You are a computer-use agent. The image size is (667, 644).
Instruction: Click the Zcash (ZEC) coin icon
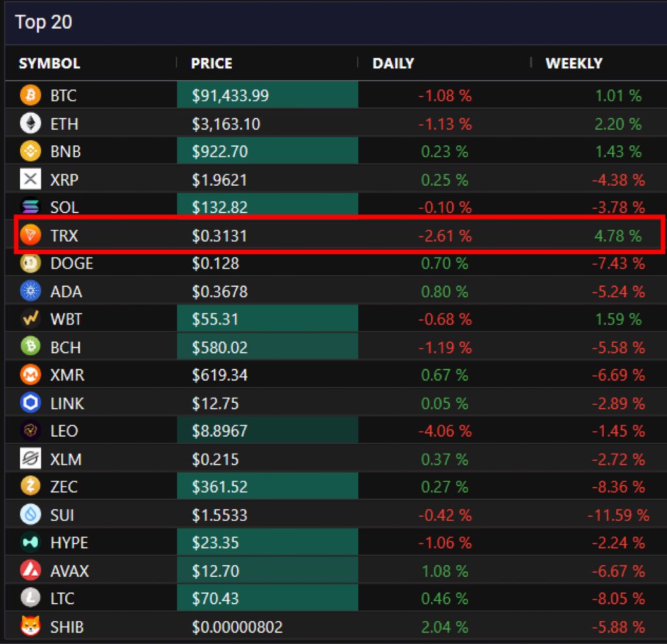(29, 486)
